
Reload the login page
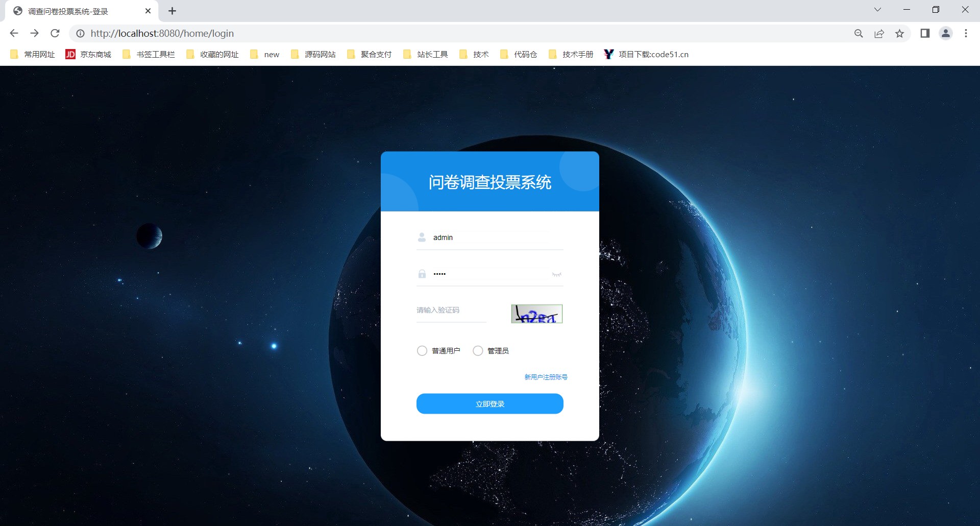(x=55, y=33)
